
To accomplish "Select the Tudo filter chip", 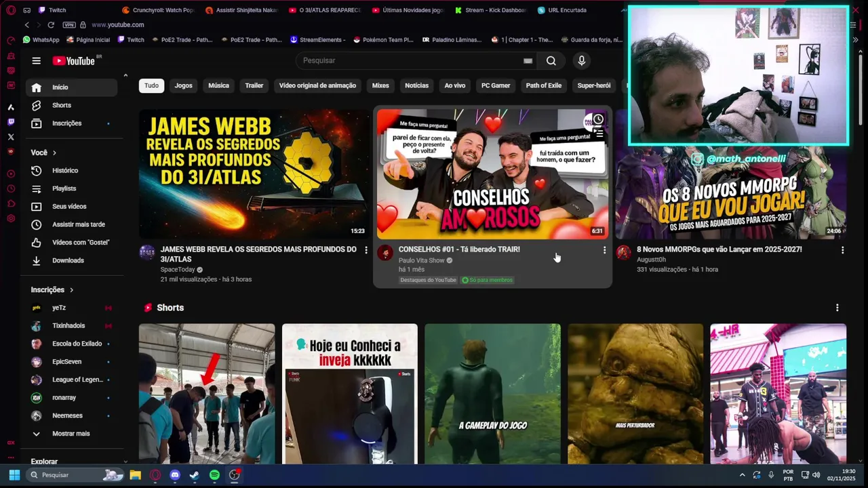I will 151,85.
